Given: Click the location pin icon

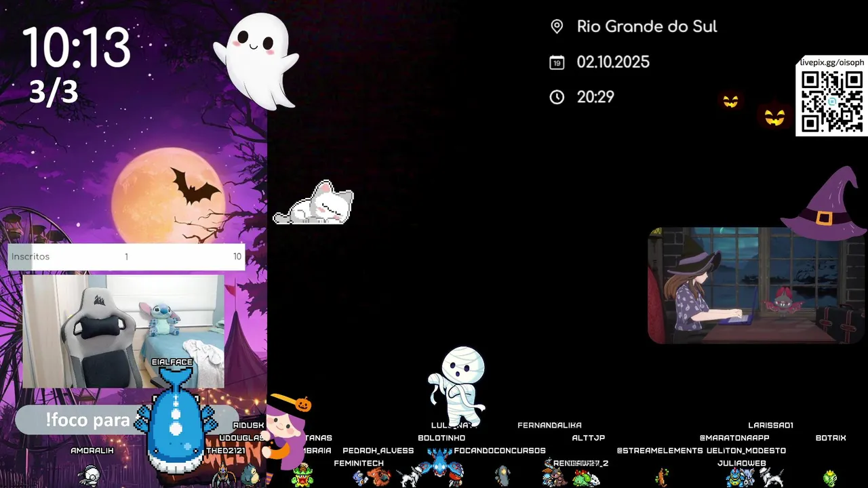Looking at the screenshot, I should point(557,26).
